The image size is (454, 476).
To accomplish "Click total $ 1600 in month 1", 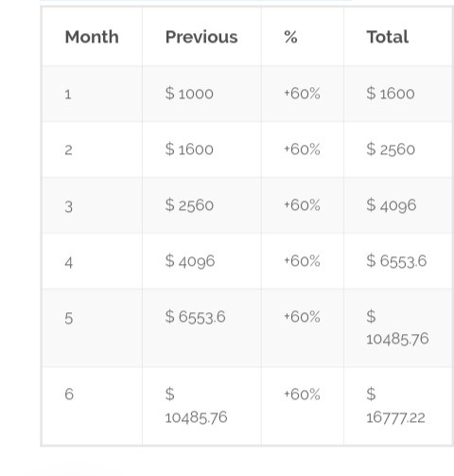I will (391, 94).
